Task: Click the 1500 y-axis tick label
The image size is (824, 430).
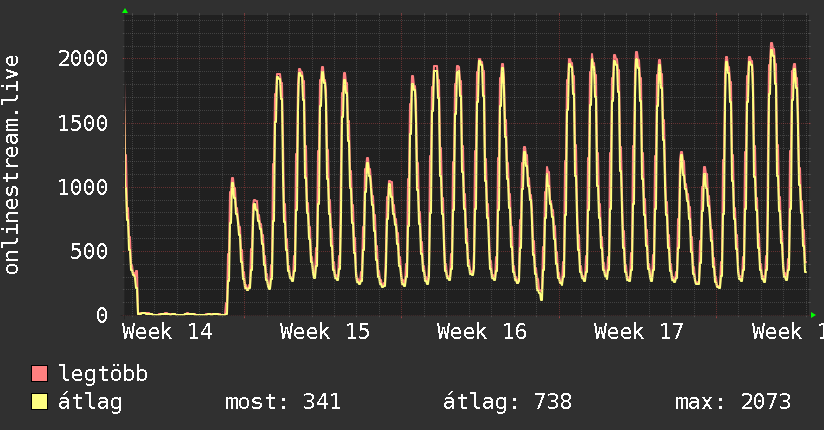Action: tap(83, 123)
